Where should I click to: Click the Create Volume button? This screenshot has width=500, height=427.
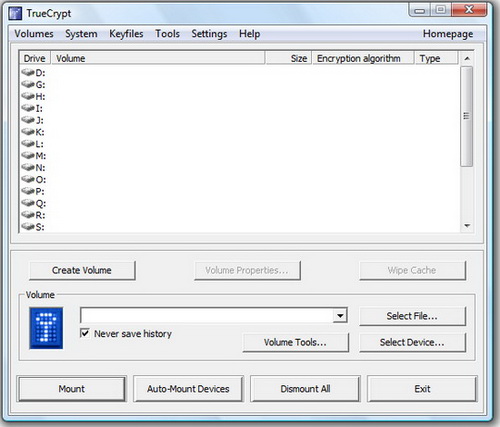(82, 270)
